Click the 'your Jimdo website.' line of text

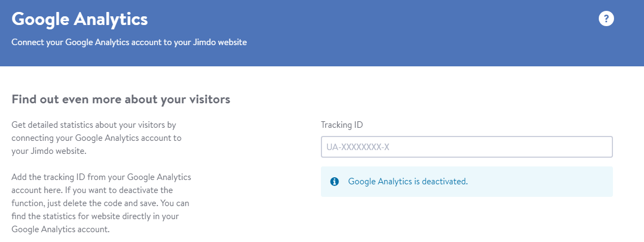click(49, 151)
